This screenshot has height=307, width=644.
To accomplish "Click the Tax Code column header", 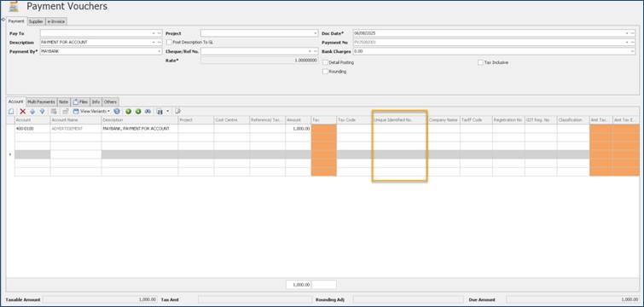I will (x=354, y=120).
